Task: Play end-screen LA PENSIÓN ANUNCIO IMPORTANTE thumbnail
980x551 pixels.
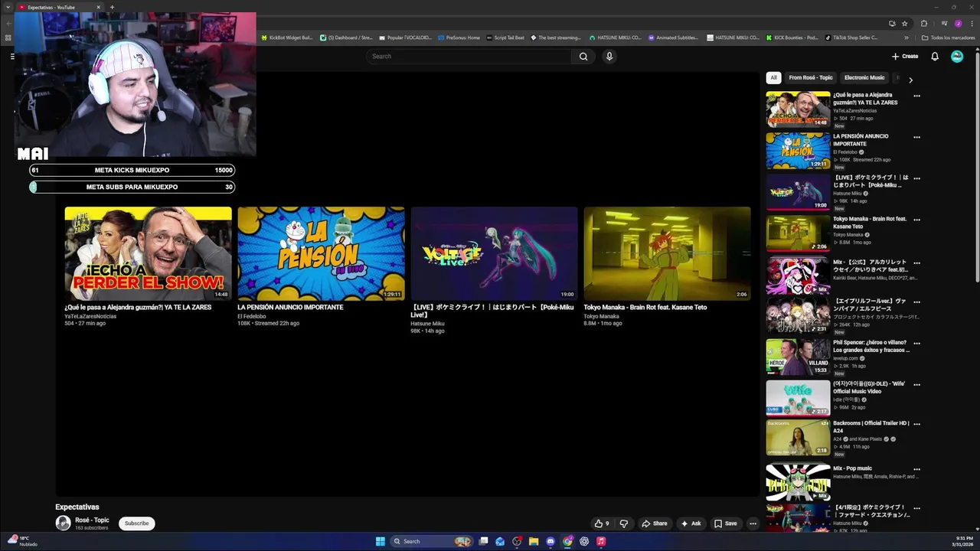Action: pos(321,253)
